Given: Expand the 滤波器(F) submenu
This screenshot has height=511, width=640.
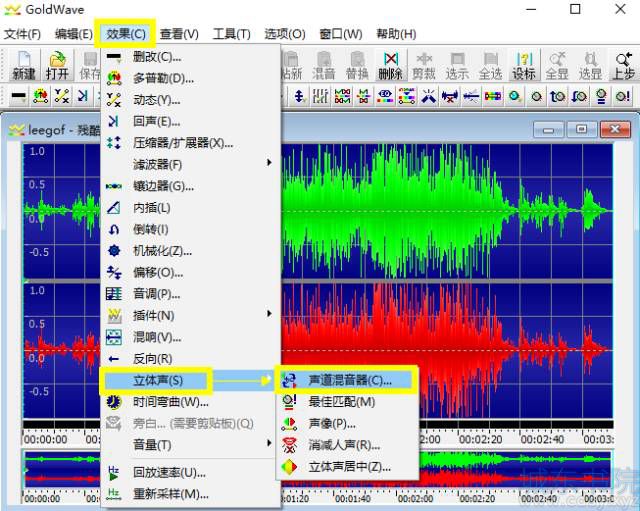Looking at the screenshot, I should (x=190, y=164).
